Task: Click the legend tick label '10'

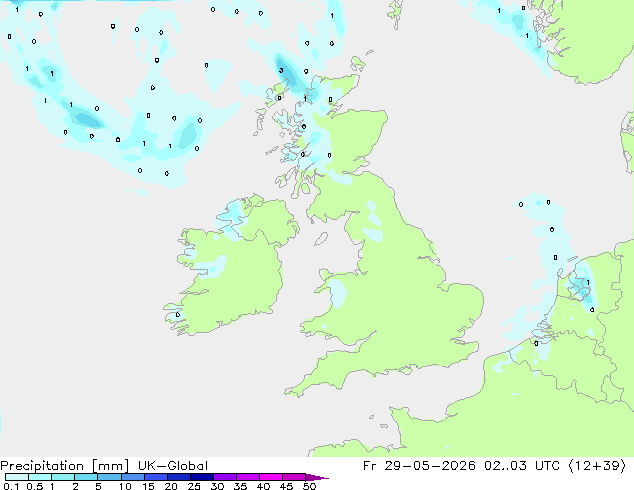Action: pyautogui.click(x=125, y=486)
